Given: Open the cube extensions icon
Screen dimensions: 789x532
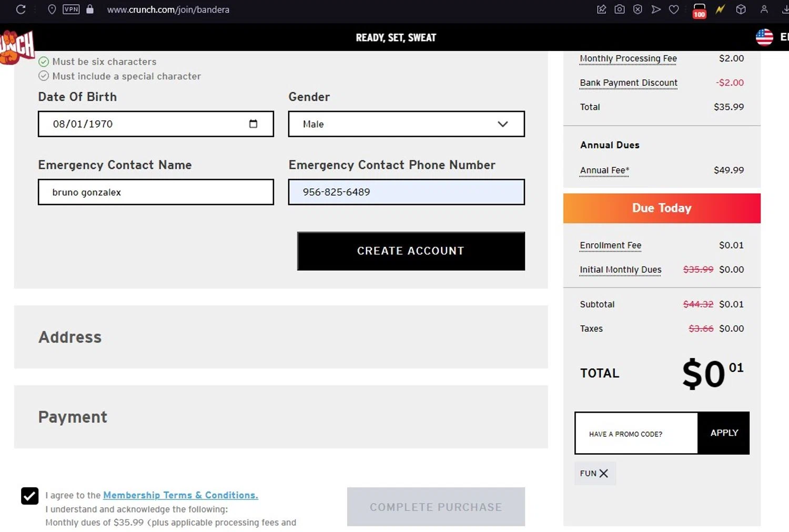Looking at the screenshot, I should coord(741,9).
